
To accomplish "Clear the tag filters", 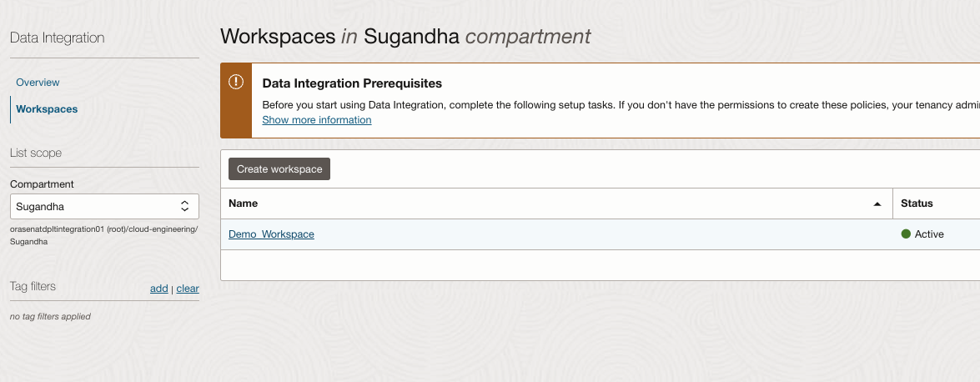I will [x=188, y=289].
